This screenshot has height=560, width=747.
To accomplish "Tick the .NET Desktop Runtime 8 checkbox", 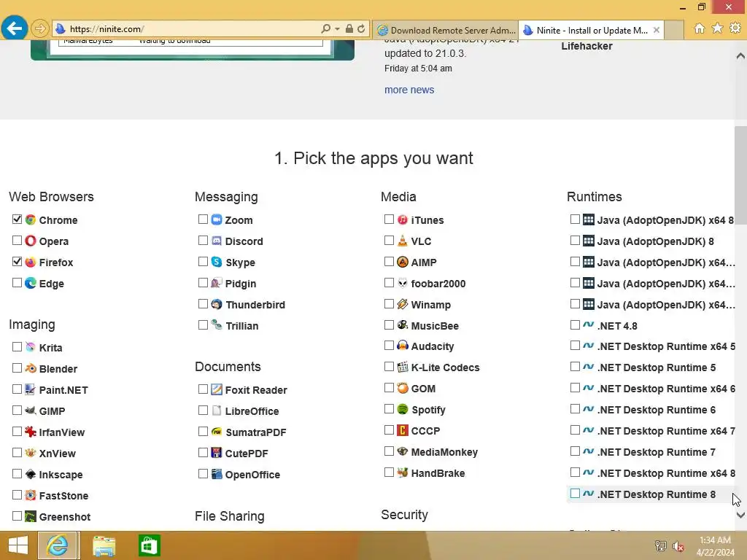I will click(575, 494).
